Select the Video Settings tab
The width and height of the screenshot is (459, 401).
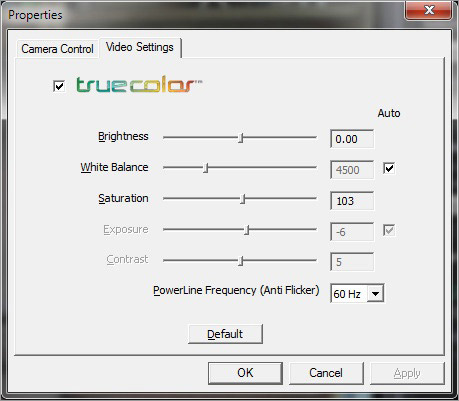[x=140, y=47]
